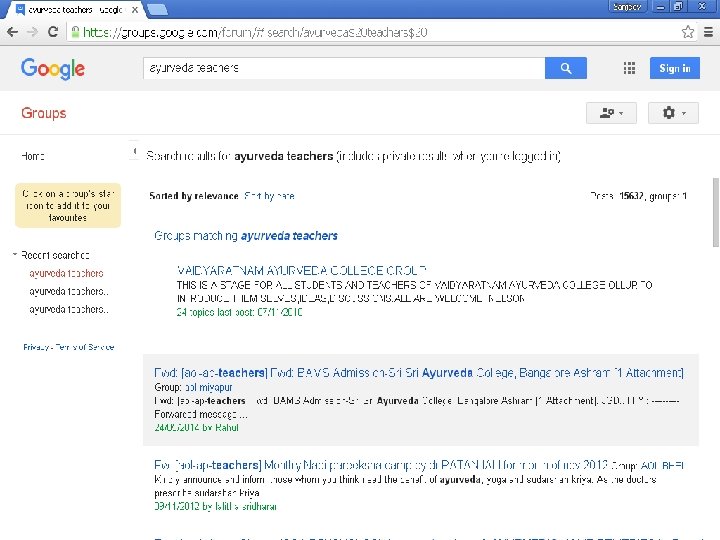The height and width of the screenshot is (540, 720).
Task: Open the Privacy link in sidebar
Action: coord(36,347)
